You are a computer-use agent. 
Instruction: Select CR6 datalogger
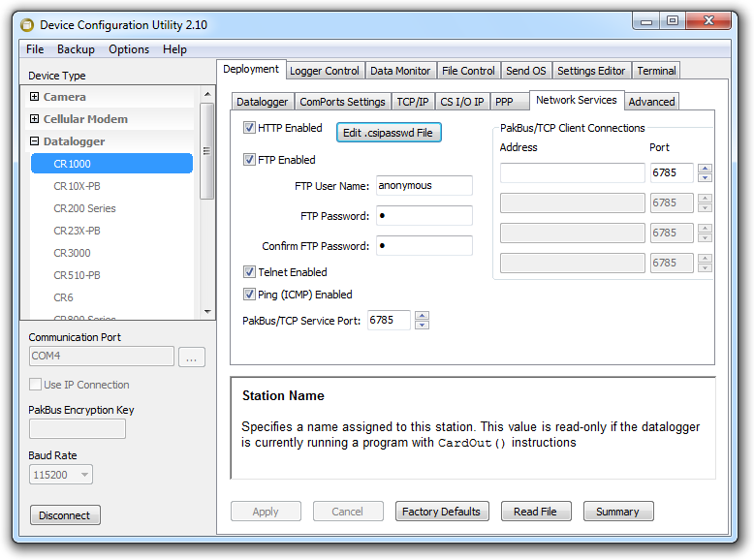[x=63, y=297]
